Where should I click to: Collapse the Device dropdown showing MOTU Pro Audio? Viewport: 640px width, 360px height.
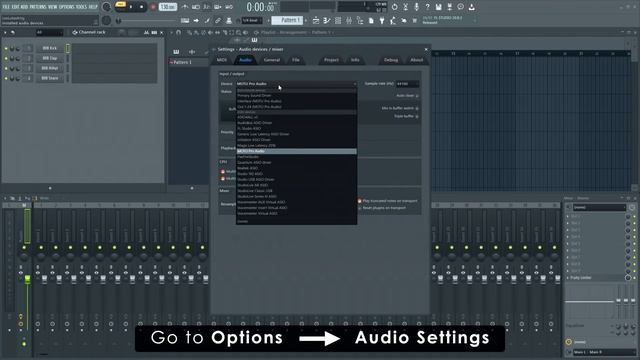point(296,84)
